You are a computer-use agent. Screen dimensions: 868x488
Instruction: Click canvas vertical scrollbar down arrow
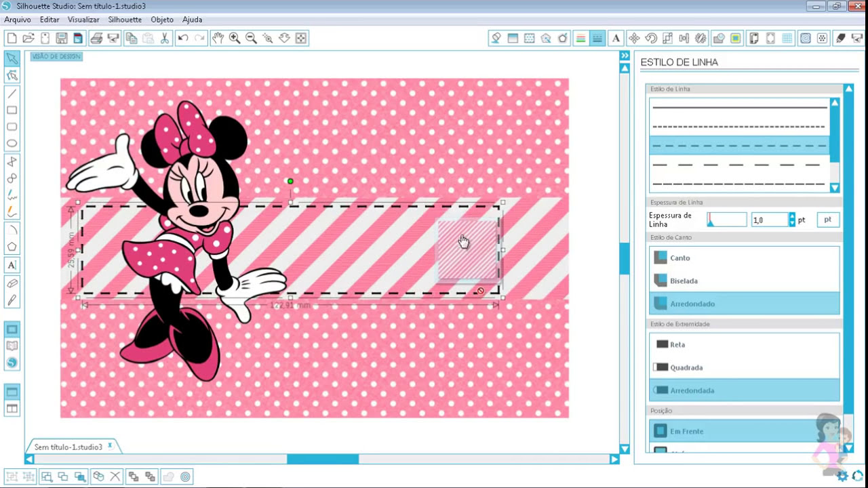pyautogui.click(x=625, y=449)
